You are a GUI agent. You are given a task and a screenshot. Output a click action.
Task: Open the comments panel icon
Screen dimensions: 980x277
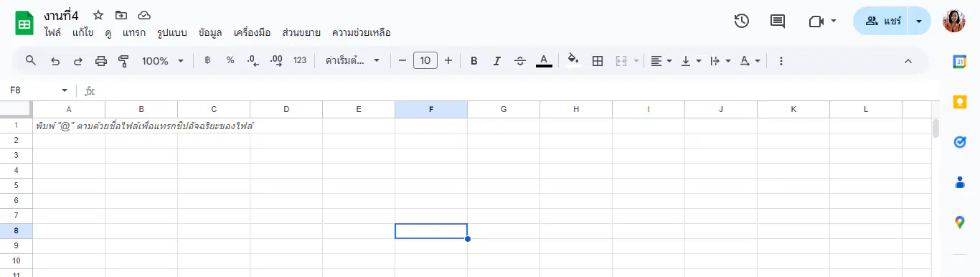[778, 22]
